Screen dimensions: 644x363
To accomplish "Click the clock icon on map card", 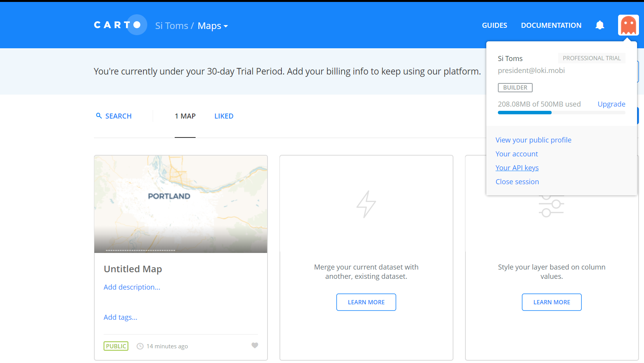I will (140, 346).
